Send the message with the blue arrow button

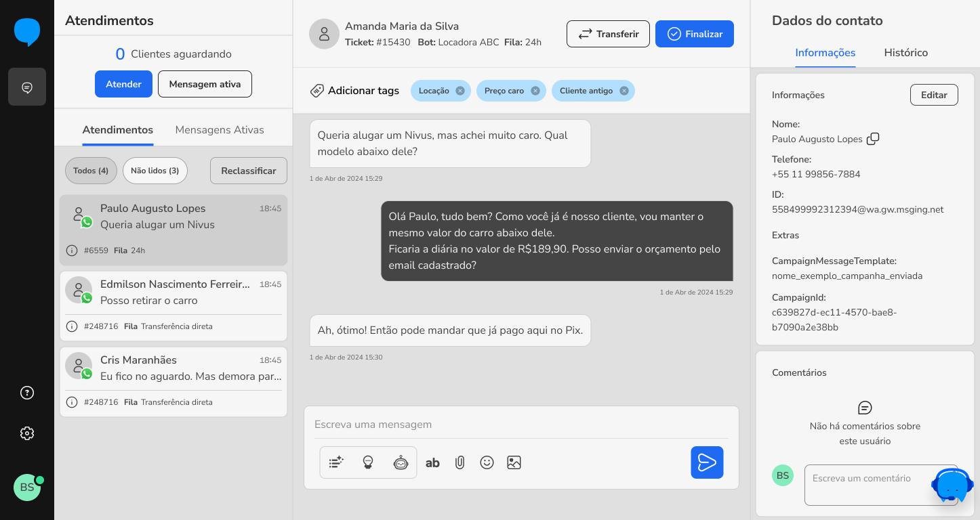[707, 462]
